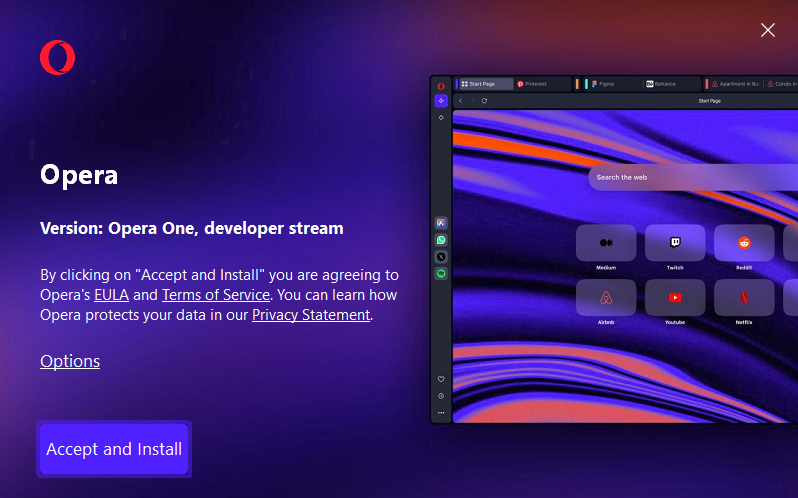This screenshot has height=498, width=798.
Task: Click the three-dots more icon in preview sidebar
Action: 441,413
